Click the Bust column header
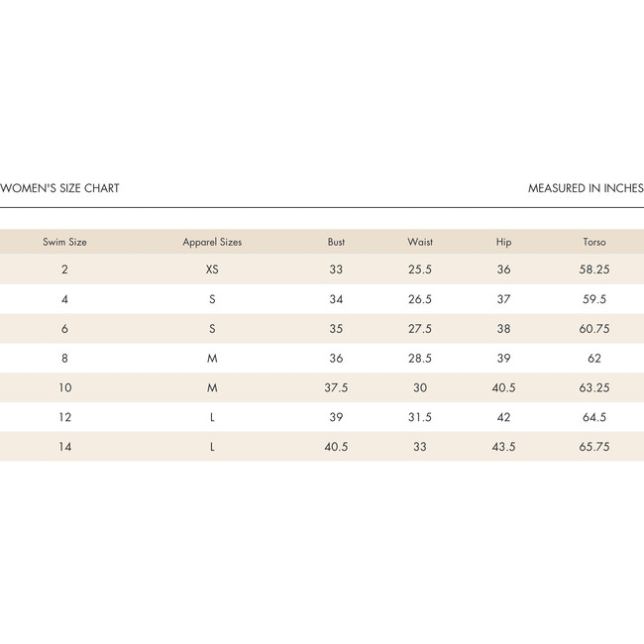 (x=336, y=242)
